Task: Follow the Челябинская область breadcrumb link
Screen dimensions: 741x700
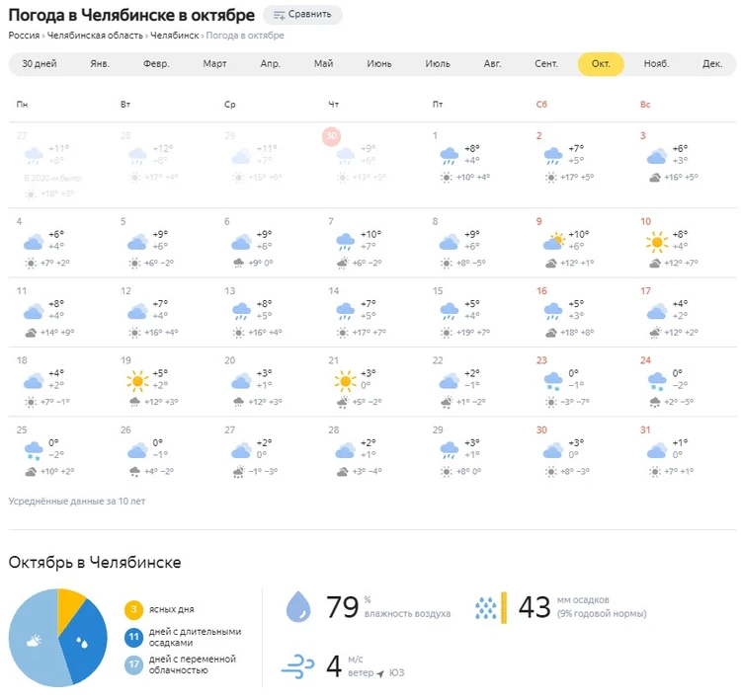Action: [x=95, y=36]
